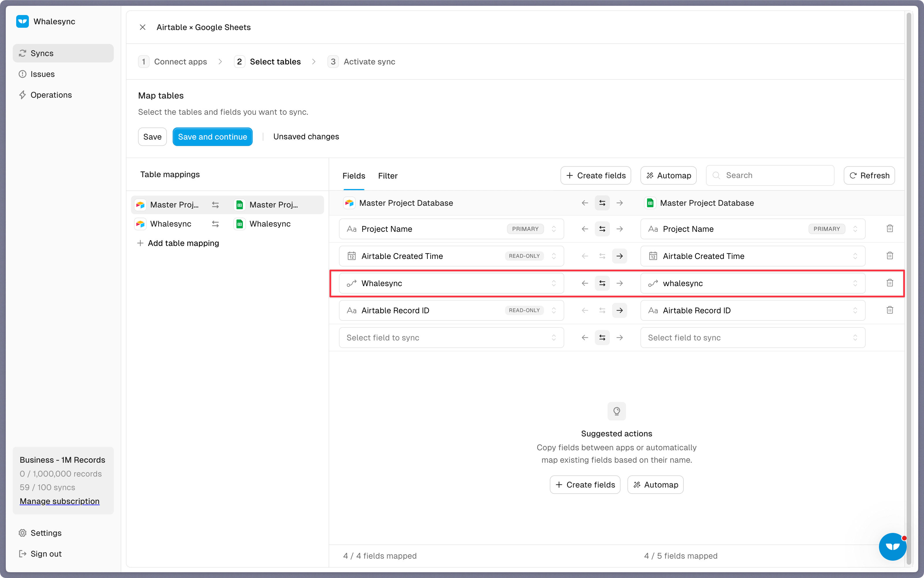The height and width of the screenshot is (578, 924).
Task: Click the swap icon in the Master Proj table mapping
Action: click(215, 205)
